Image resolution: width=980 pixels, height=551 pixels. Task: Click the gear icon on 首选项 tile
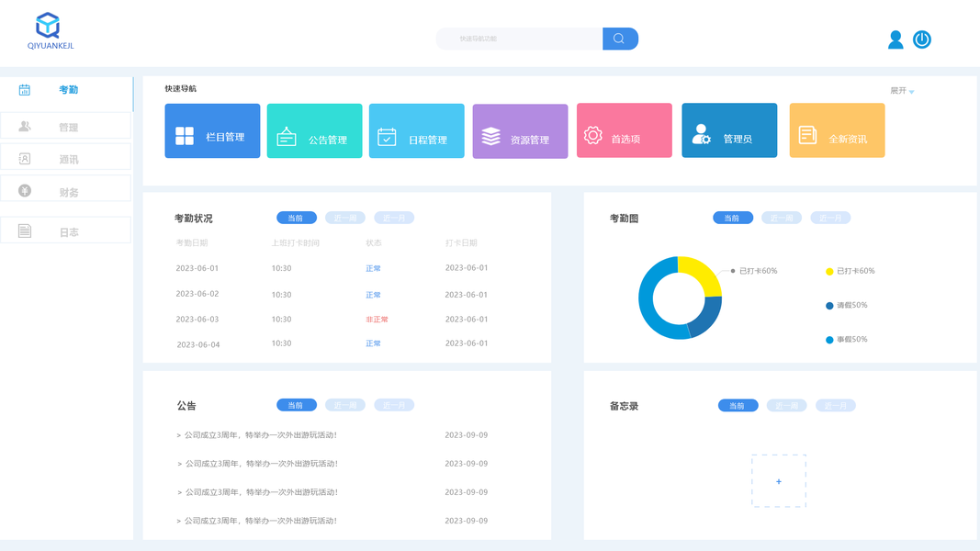[x=593, y=135]
